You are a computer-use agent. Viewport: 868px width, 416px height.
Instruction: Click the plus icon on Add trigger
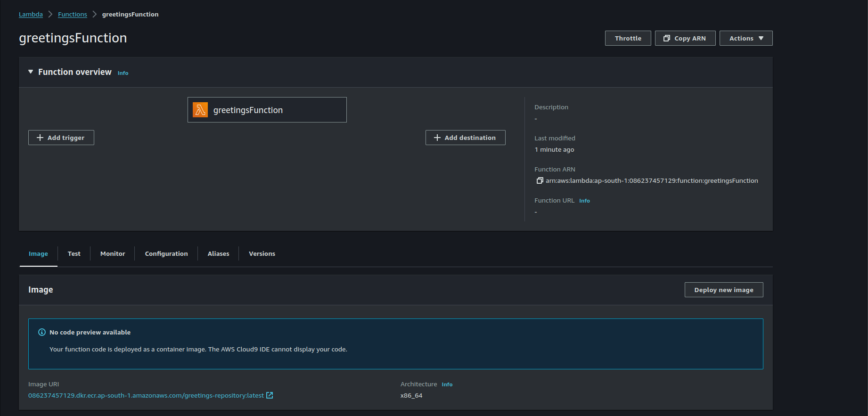click(x=40, y=138)
